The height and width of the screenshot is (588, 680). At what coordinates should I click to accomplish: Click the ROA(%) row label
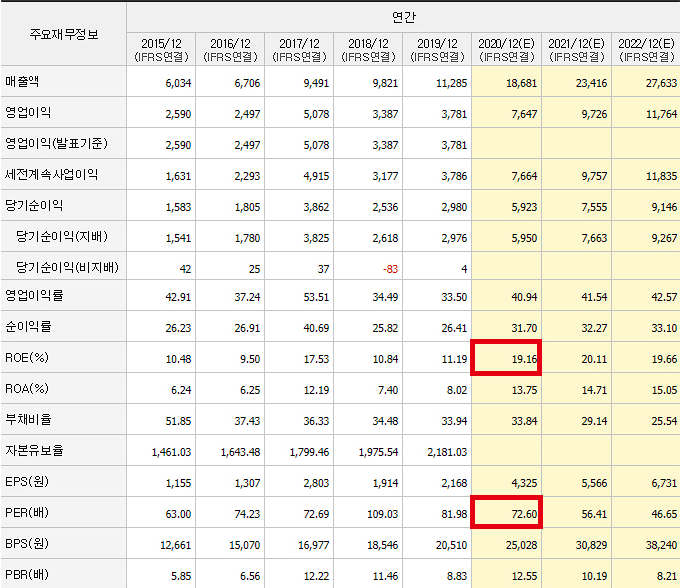(x=27, y=389)
